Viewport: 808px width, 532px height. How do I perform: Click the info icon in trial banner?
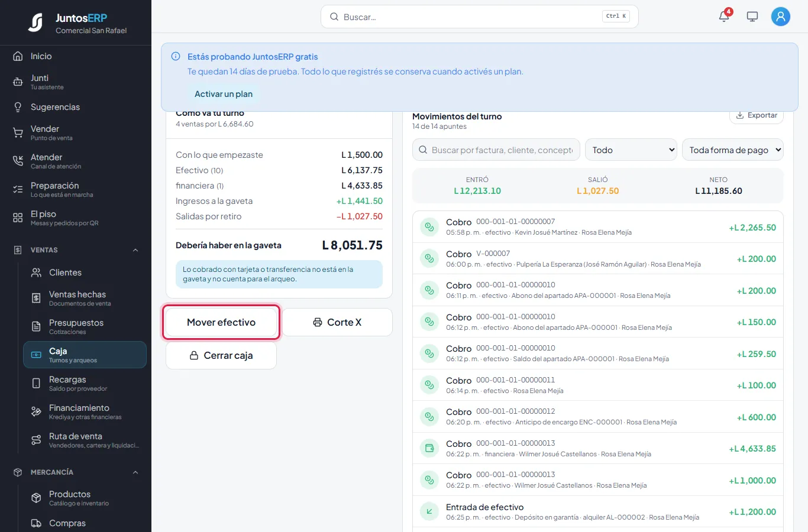176,57
